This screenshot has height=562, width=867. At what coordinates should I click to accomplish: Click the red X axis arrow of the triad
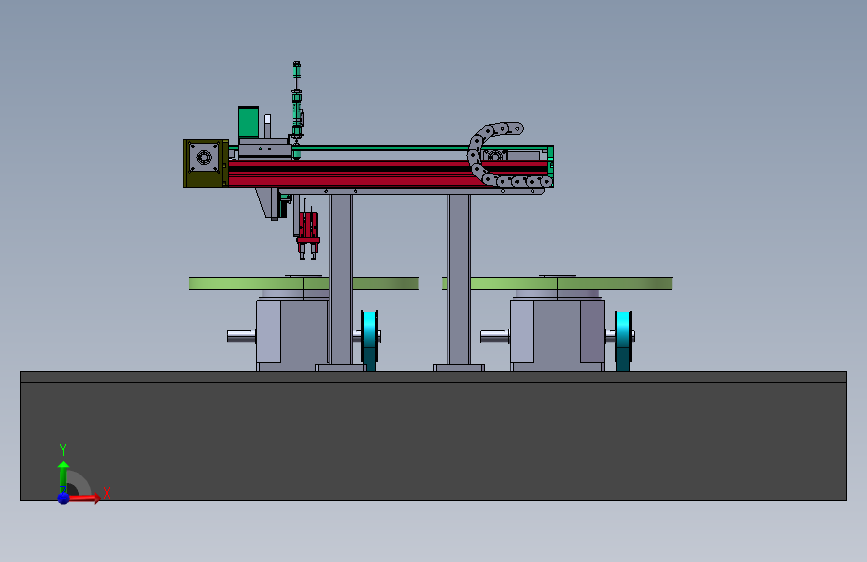coord(84,498)
